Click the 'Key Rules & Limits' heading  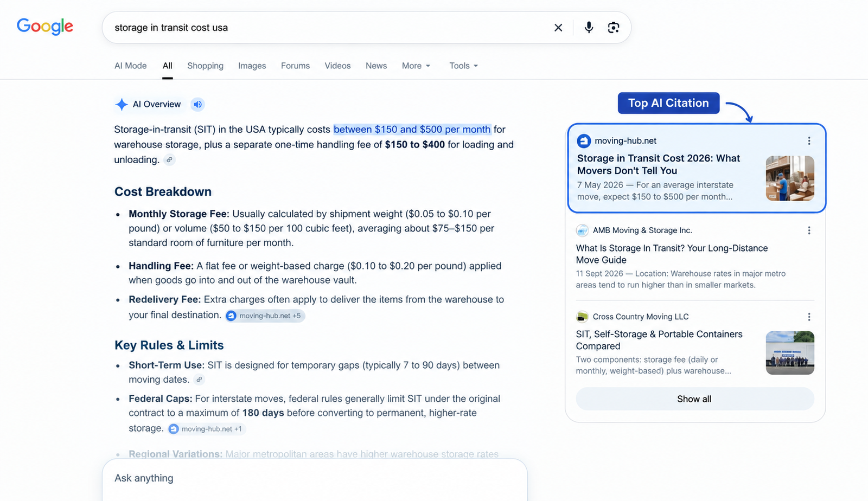coord(169,345)
